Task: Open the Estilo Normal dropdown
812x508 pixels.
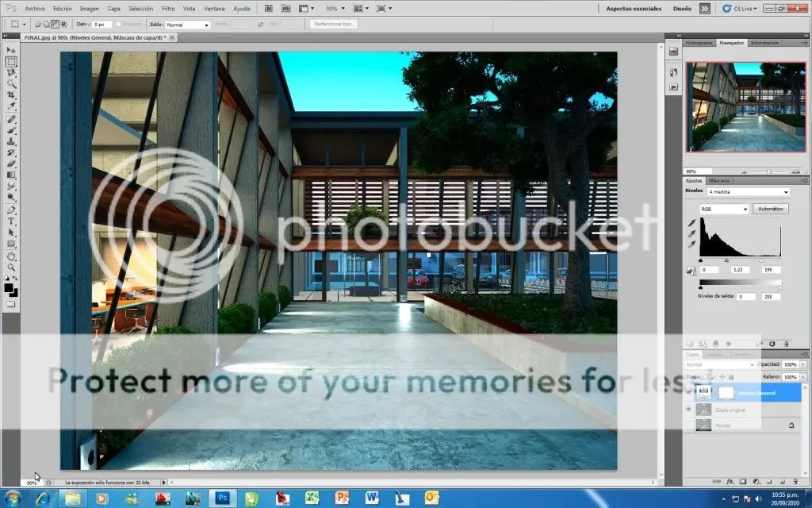Action: [x=187, y=25]
